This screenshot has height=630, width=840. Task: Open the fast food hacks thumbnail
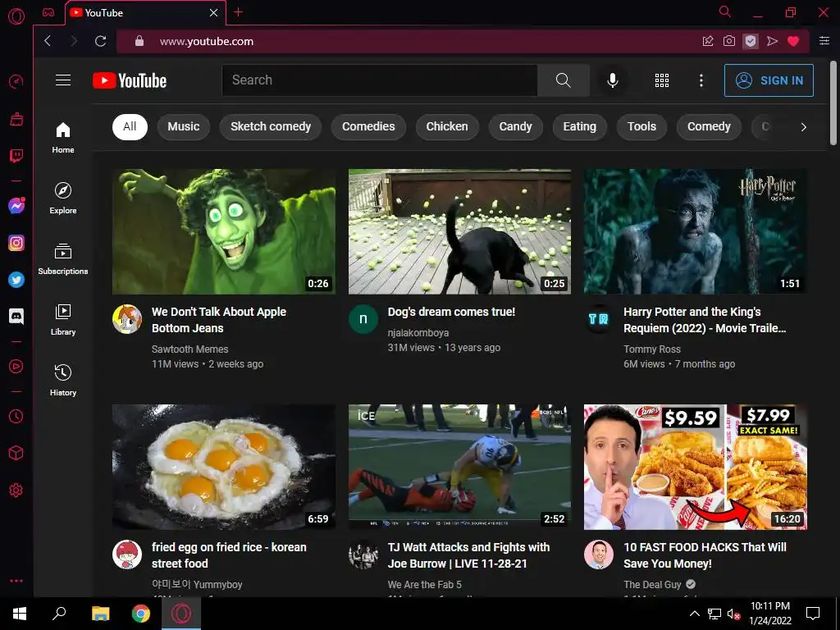tap(696, 467)
